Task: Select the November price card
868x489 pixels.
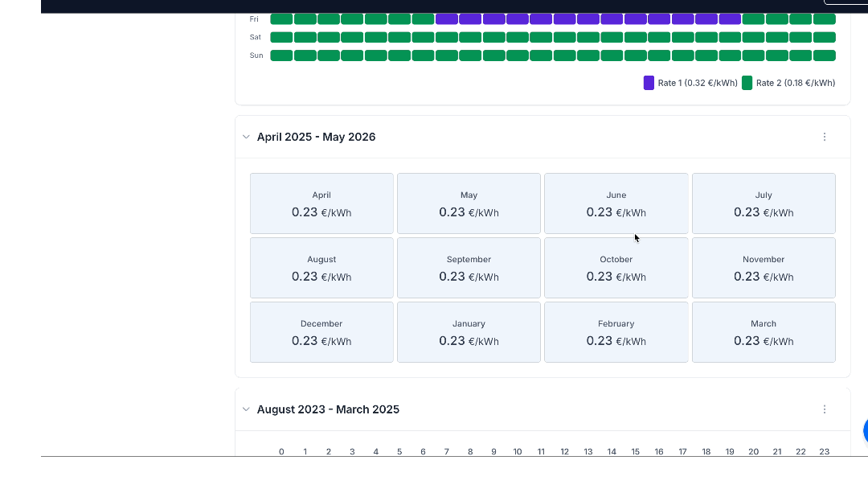Action: pyautogui.click(x=764, y=268)
